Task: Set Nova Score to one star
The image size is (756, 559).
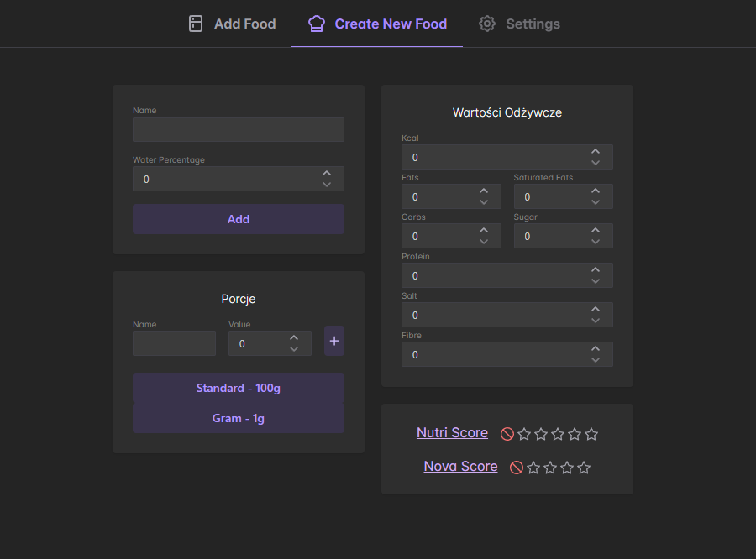Action: [x=533, y=468]
